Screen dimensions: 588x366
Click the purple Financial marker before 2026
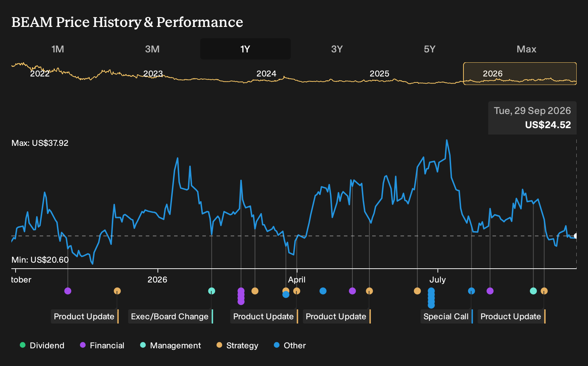(68, 291)
